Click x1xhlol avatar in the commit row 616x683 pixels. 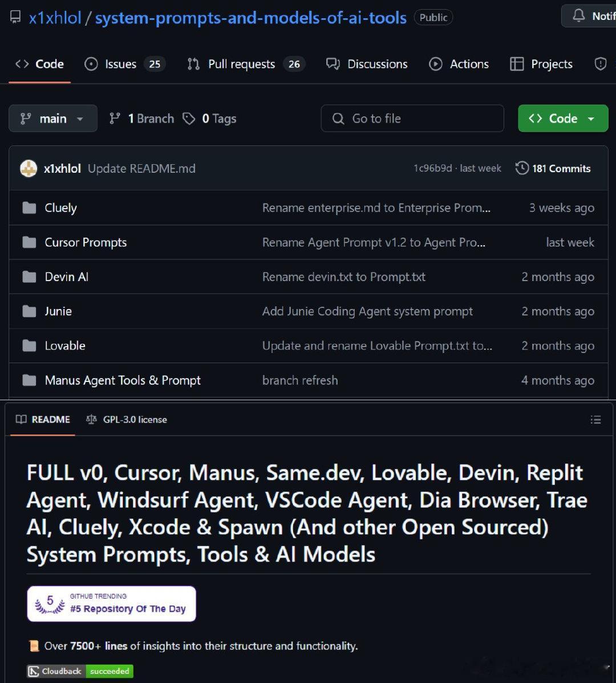pyautogui.click(x=29, y=169)
